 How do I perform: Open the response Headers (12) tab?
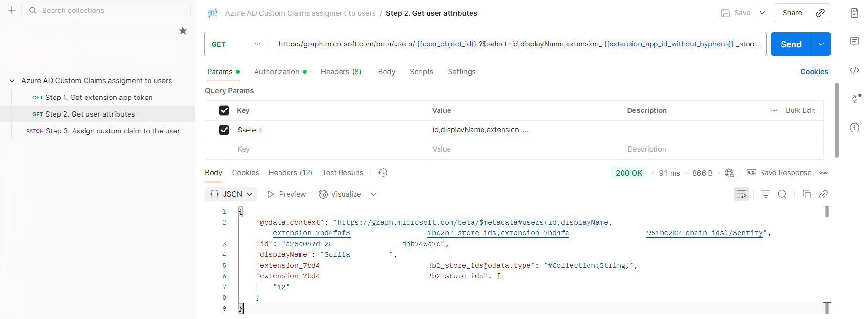click(x=290, y=173)
